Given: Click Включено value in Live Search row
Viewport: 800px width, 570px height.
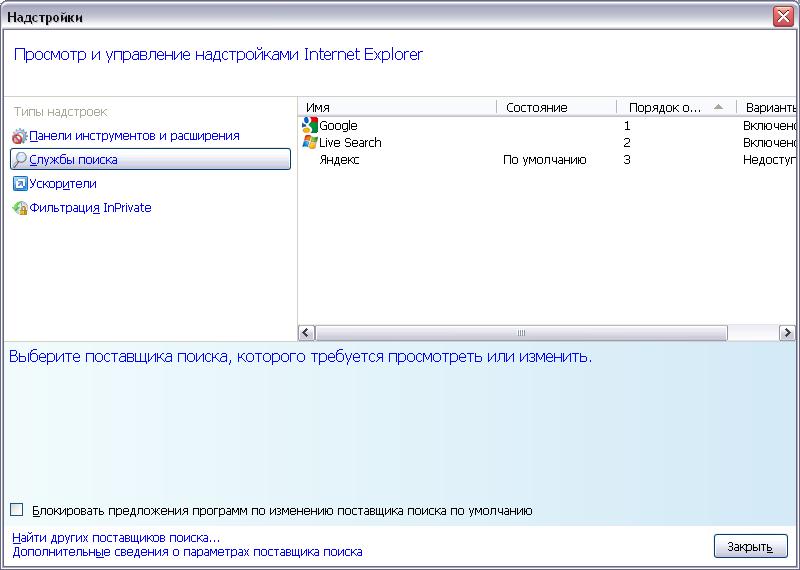Looking at the screenshot, I should tap(769, 142).
